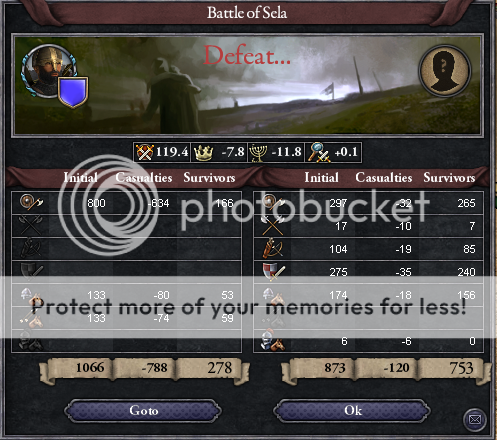Click the commander portrait with helmet
Screen dimensions: 497x445
[x=48, y=71]
